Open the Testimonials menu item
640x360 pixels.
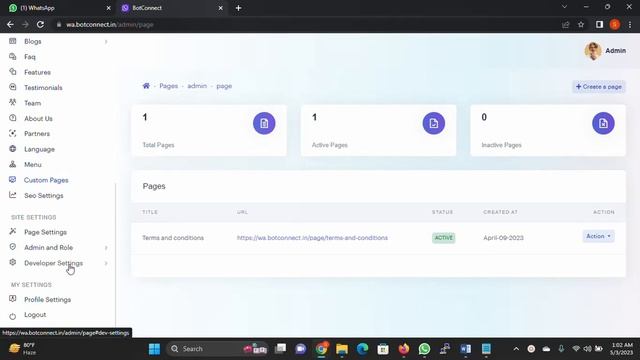pos(43,87)
